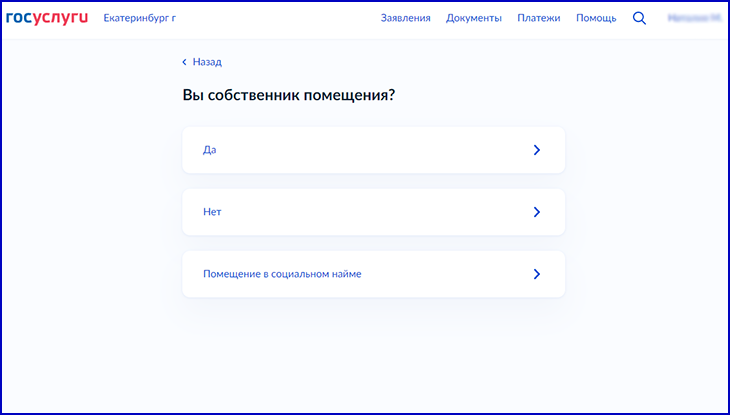Open the Платежи section
This screenshot has height=415, width=730.
point(538,18)
